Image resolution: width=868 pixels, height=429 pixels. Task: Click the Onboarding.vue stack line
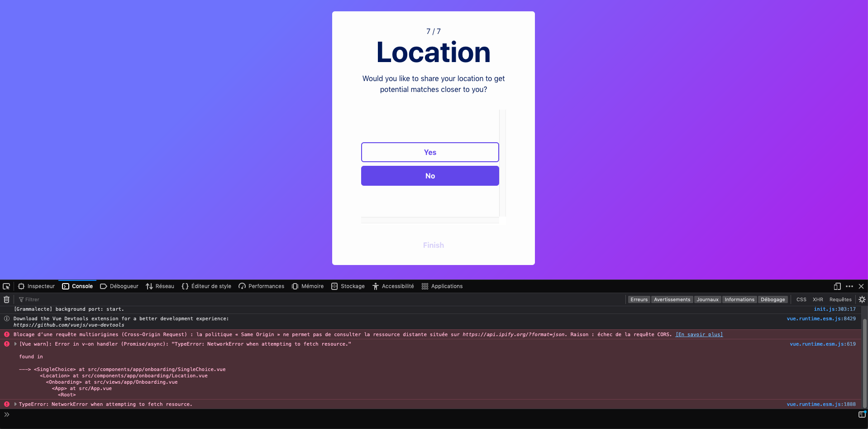tap(112, 382)
